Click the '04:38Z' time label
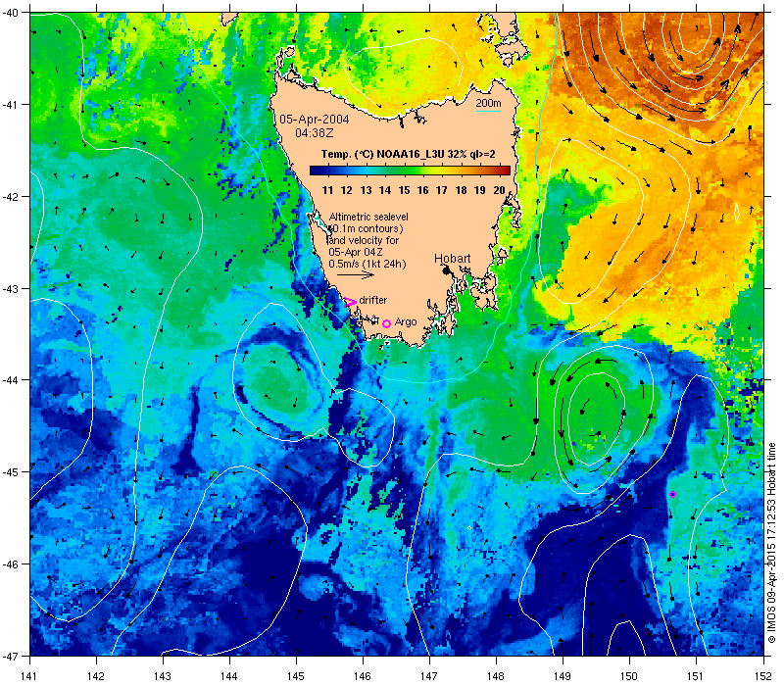Screen dimensions: 784x686 pyautogui.click(x=314, y=133)
